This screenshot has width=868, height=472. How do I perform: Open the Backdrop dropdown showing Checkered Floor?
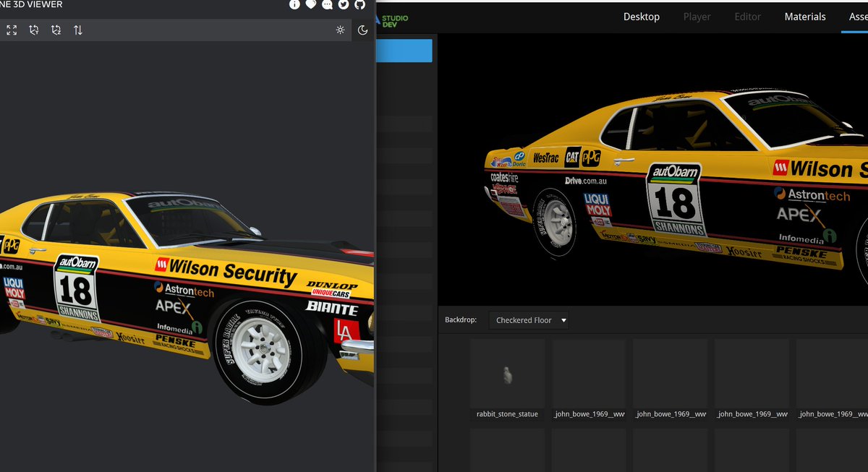[x=529, y=319]
